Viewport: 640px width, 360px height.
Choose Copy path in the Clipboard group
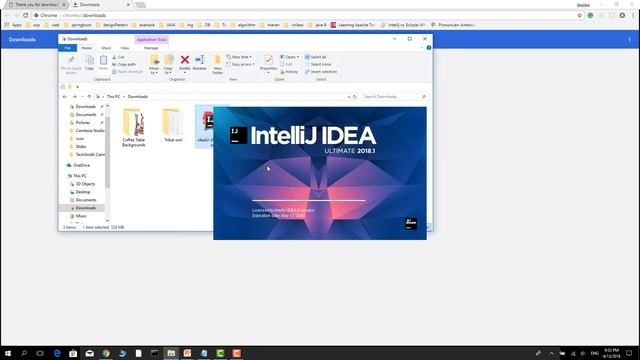click(x=124, y=64)
